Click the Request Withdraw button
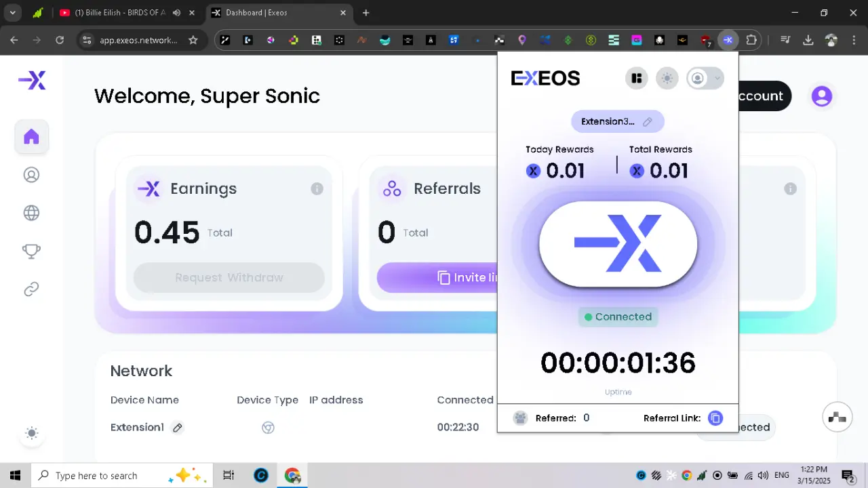The image size is (868, 488). pyautogui.click(x=229, y=277)
